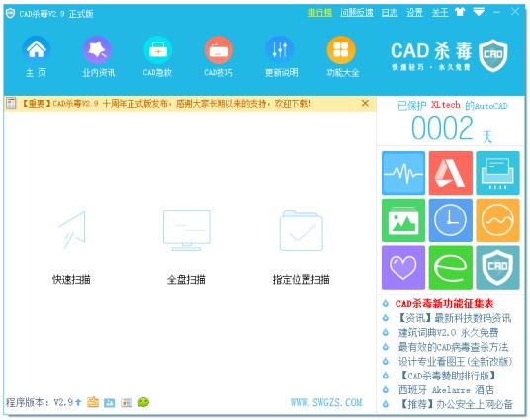Open 【CAD杀毒赞助排行版】 link
This screenshot has height=420, width=530.
pos(448,376)
